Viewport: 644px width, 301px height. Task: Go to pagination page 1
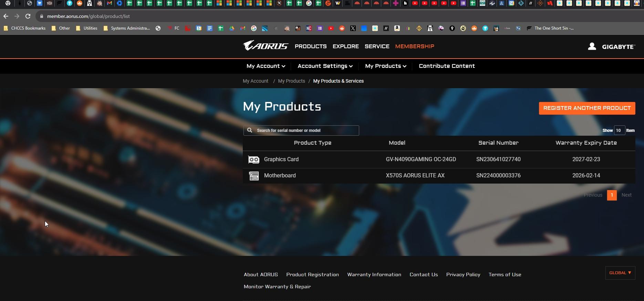point(612,195)
